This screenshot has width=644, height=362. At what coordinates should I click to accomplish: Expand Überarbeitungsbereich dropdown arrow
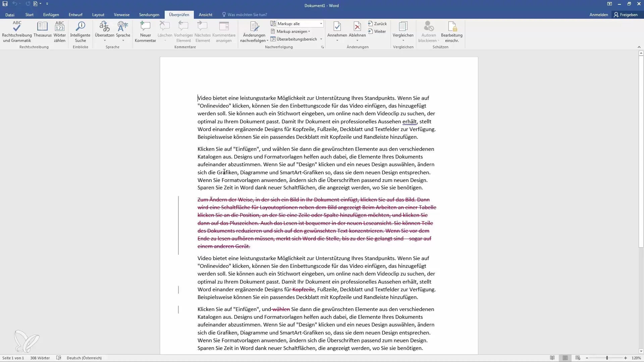[x=321, y=39]
